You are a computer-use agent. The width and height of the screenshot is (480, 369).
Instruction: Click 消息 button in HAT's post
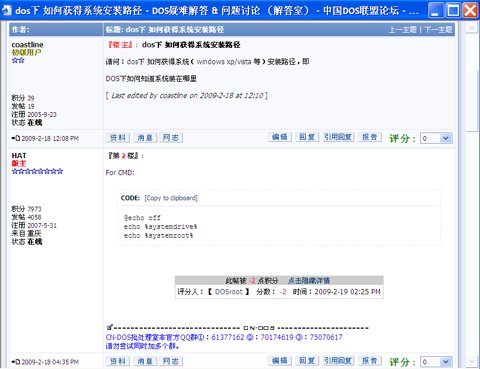[145, 361]
